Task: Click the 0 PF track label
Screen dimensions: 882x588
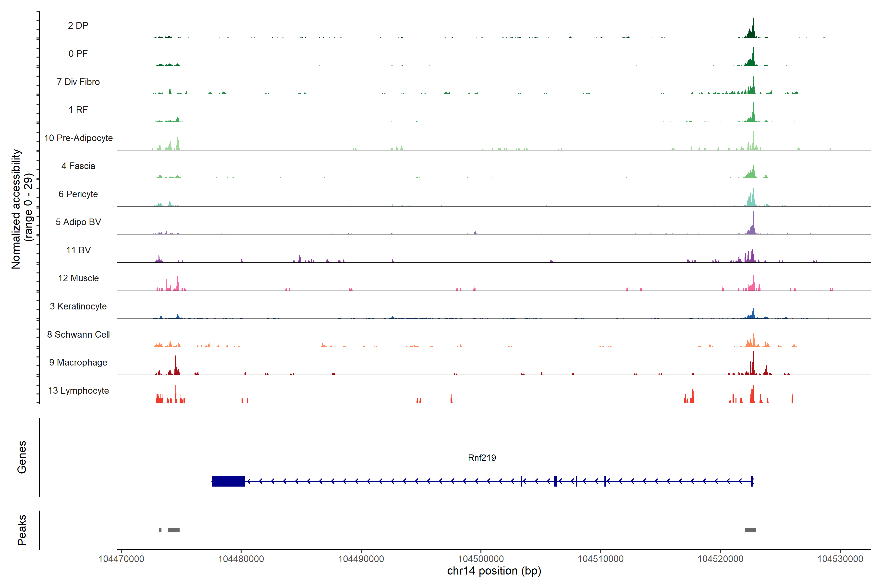Action: click(x=78, y=54)
